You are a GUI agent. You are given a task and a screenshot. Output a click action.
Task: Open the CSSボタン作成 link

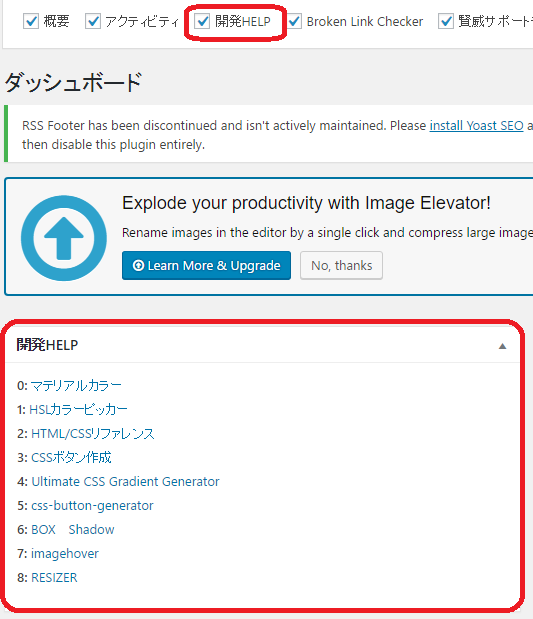tap(71, 458)
